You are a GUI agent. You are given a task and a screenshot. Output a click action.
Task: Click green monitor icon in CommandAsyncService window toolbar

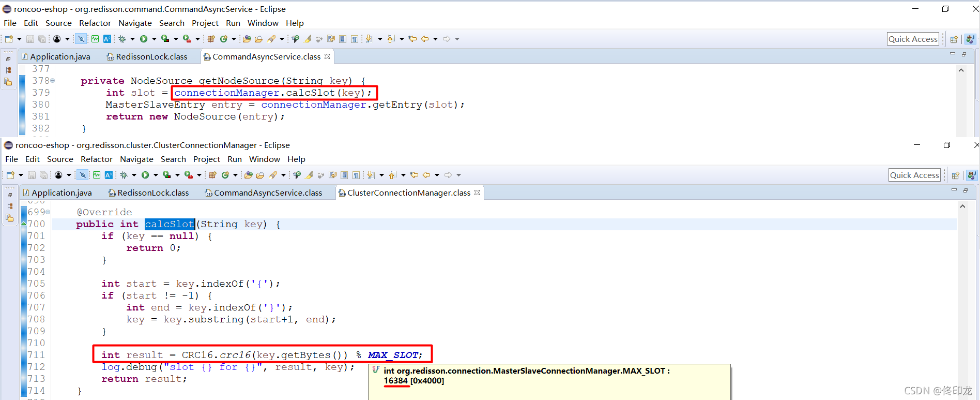95,39
